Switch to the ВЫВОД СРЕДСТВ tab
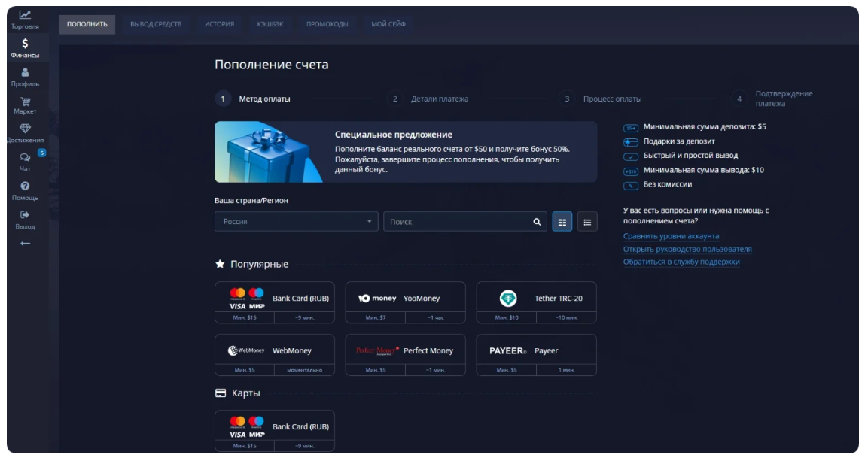Screen dimensions: 868x461 156,24
